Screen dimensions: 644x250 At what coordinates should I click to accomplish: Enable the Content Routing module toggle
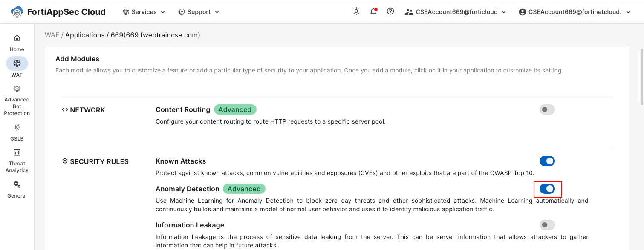(547, 110)
